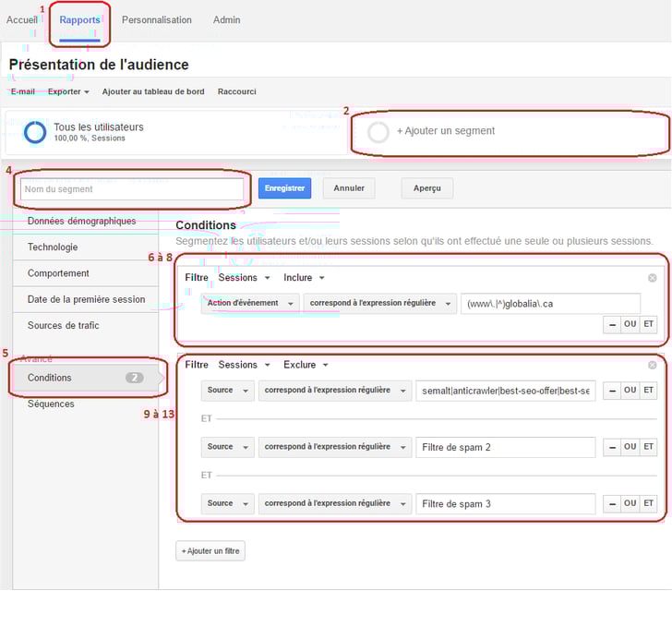The height and width of the screenshot is (627, 672).
Task: Delete the Filtre de spam 3 condition
Action: click(612, 503)
